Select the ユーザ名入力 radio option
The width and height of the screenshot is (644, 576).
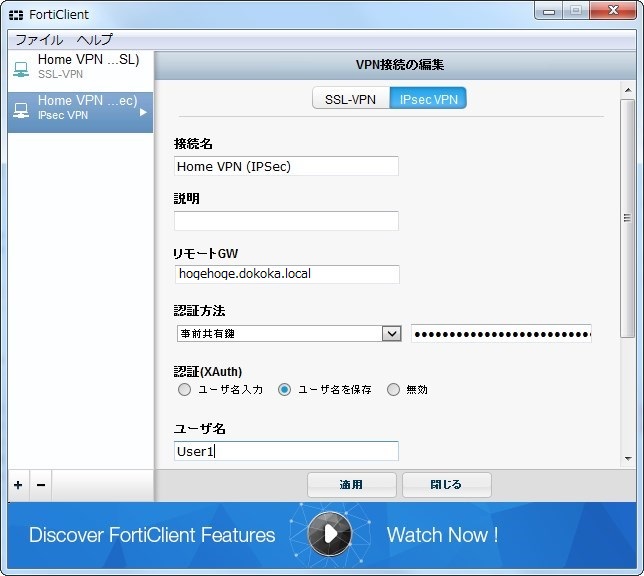[184, 389]
